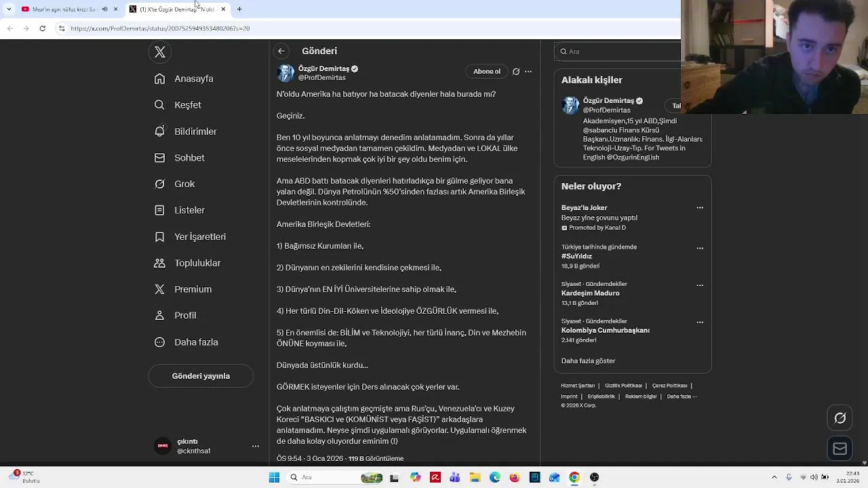Open the tab search dropdown arrow
Viewport: 868px width, 488px height.
9,9
